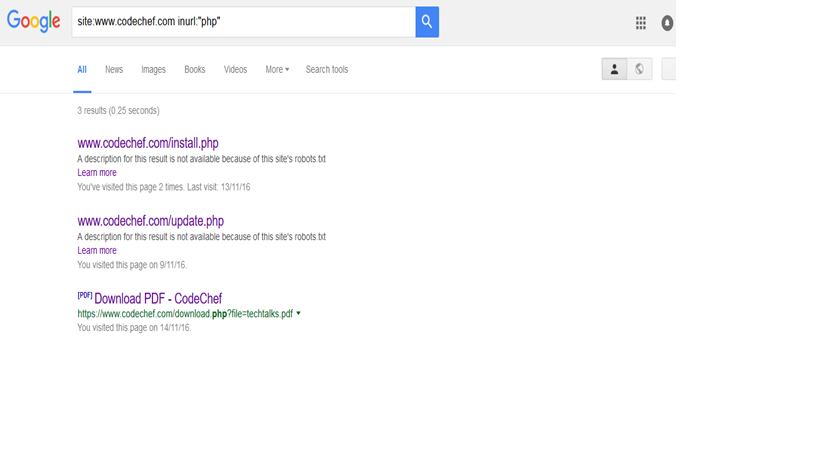Click the Google logo

[33, 21]
